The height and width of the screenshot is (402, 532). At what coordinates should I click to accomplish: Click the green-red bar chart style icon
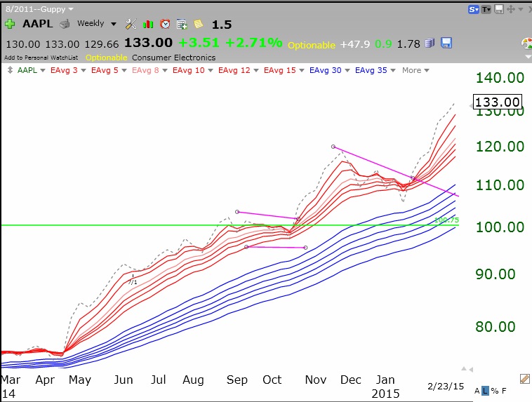click(148, 24)
